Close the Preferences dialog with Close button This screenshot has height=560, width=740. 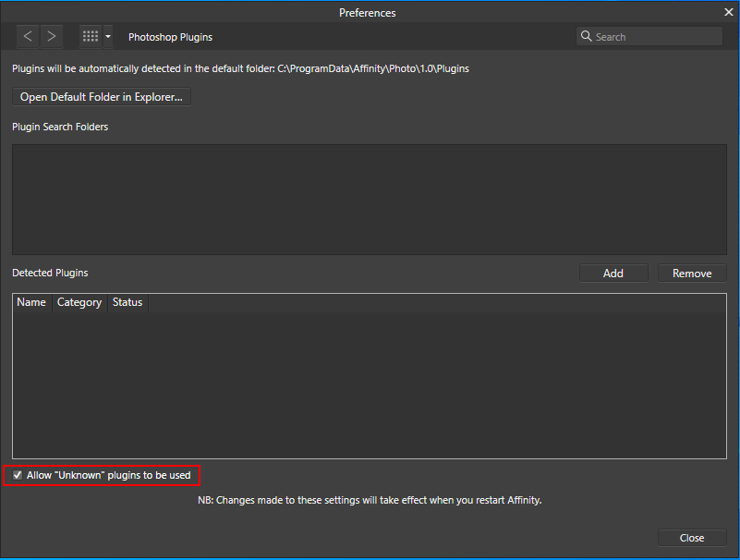(x=692, y=538)
